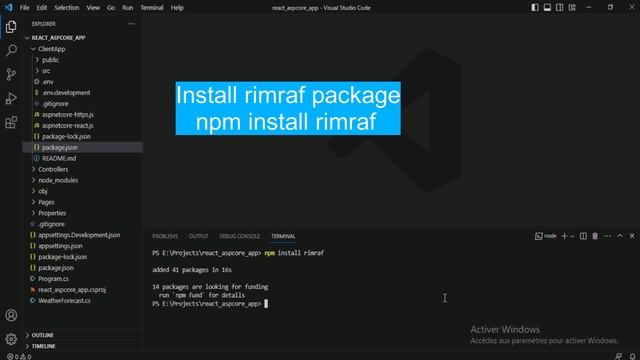Switch to the Problems tab

click(x=165, y=236)
